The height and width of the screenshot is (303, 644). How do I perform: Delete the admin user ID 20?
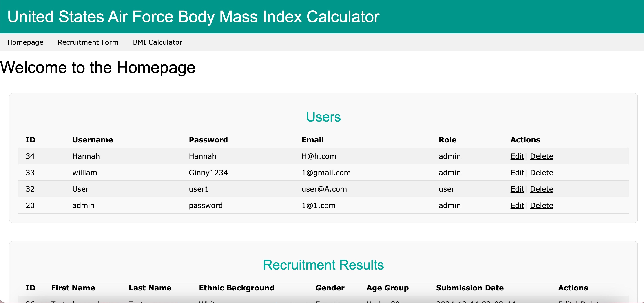point(542,206)
